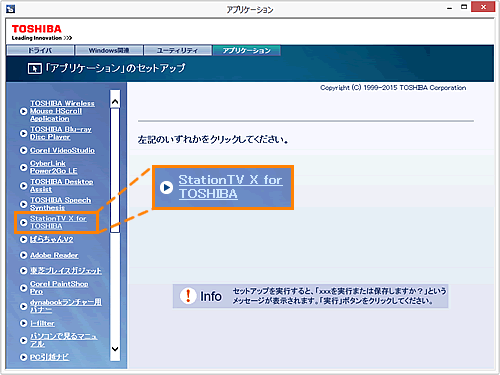Viewport: 500px width, 375px height.
Task: Open the パソコンで見るマニュアル link
Action: click(x=63, y=340)
